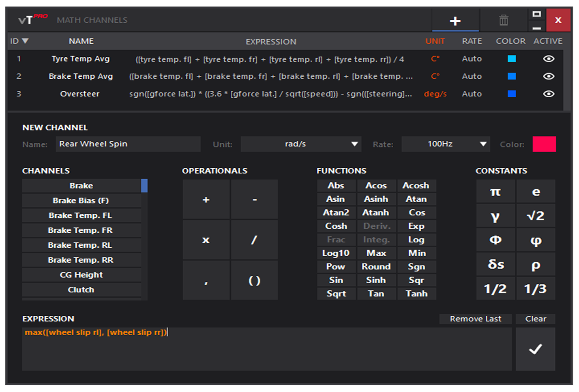The image size is (579, 392).
Task: Insert the square root of 2 constant
Action: tap(535, 216)
